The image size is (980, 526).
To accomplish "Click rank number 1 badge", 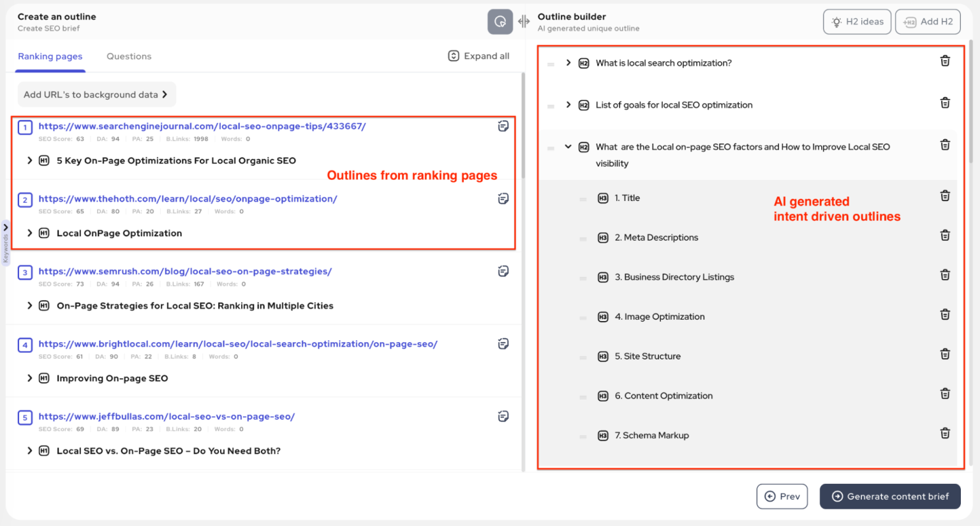I will (25, 127).
